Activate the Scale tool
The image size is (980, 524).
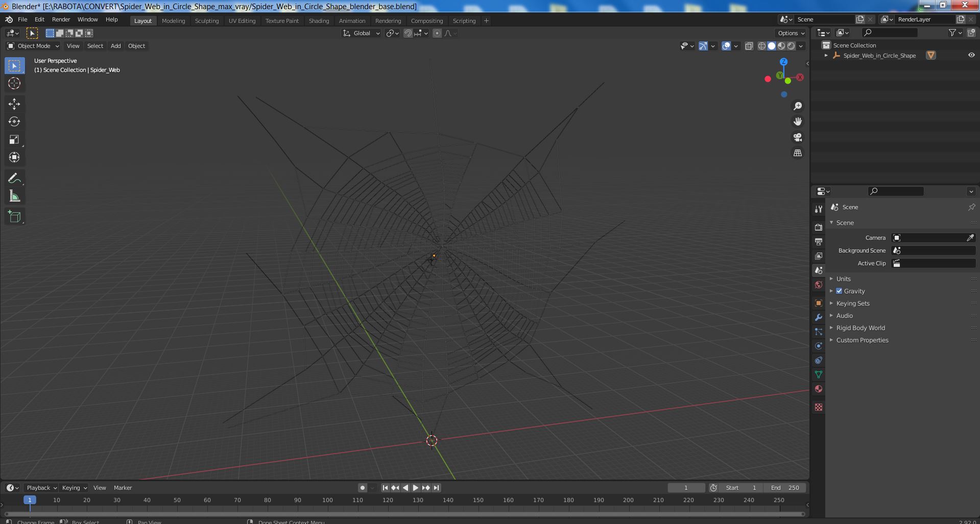14,140
